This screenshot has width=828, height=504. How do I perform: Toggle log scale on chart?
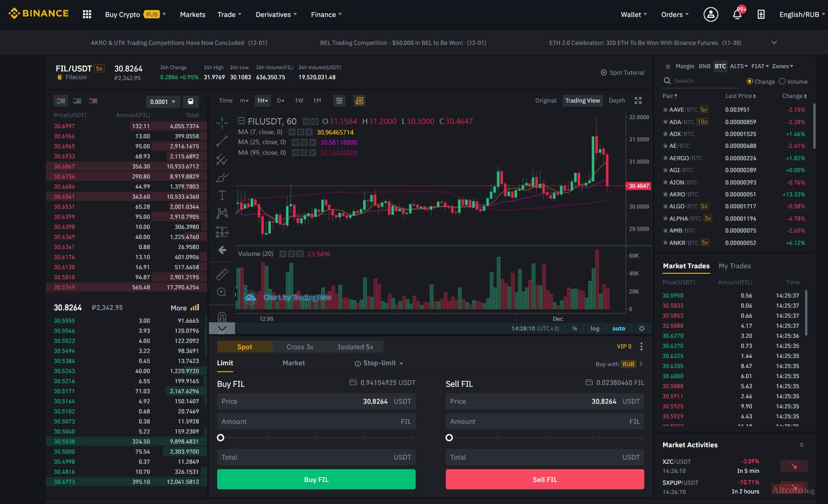595,329
